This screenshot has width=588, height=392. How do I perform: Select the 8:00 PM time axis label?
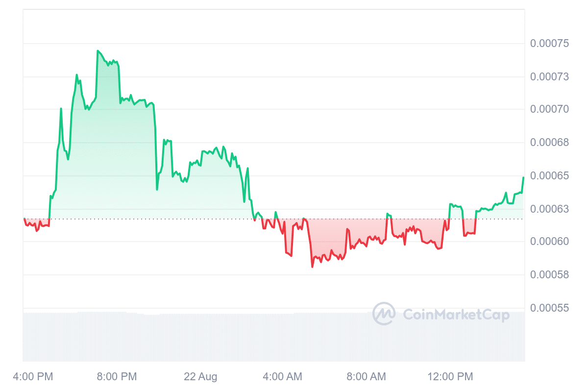click(x=117, y=377)
